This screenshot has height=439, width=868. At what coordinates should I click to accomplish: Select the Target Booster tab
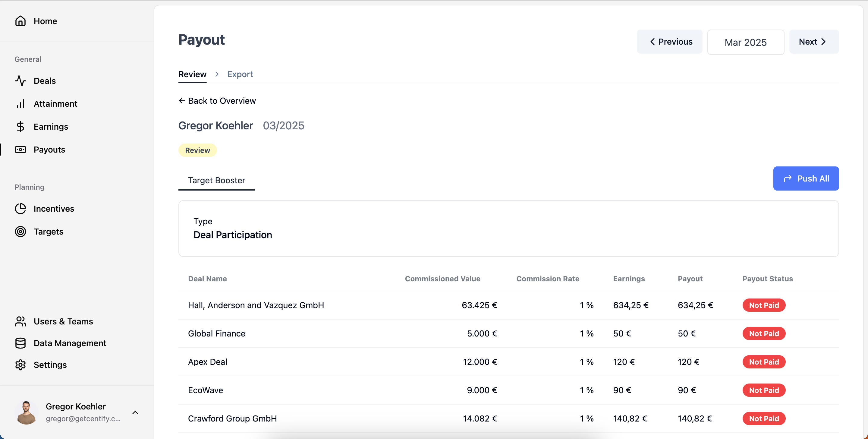click(x=216, y=180)
